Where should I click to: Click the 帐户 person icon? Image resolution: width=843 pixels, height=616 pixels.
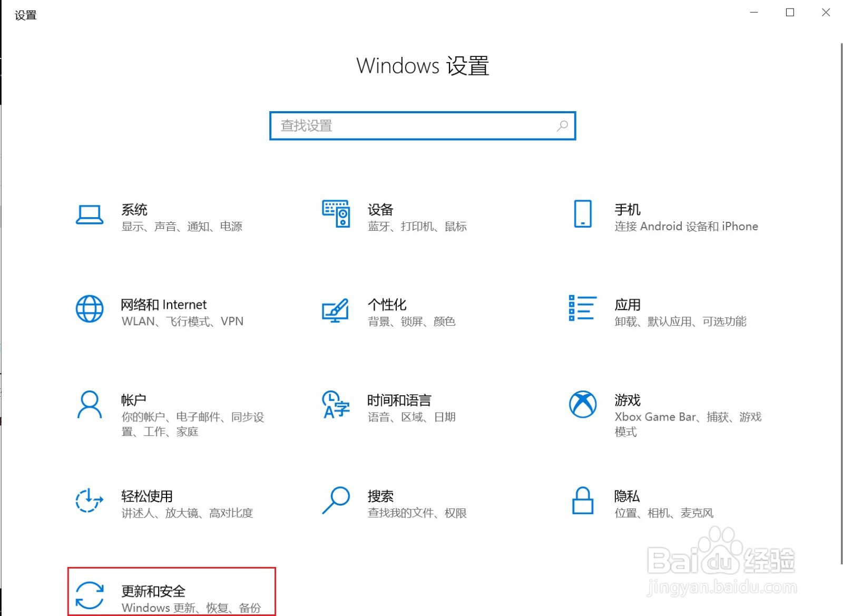tap(90, 404)
